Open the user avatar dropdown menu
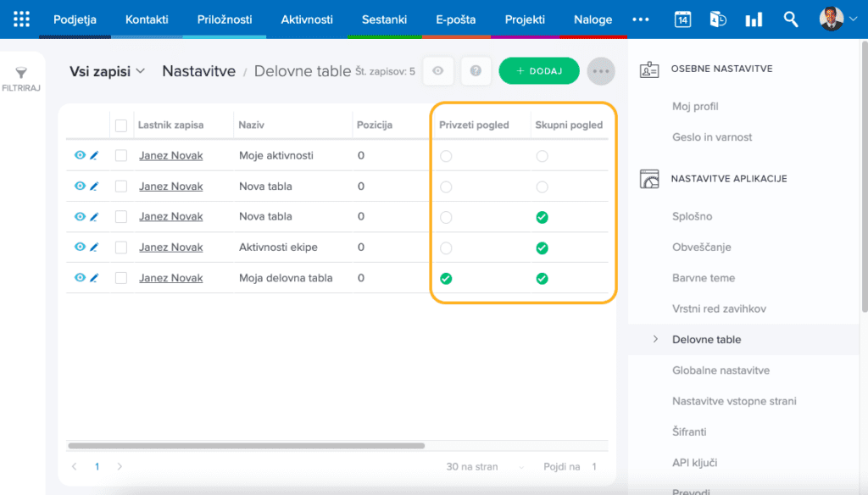The width and height of the screenshot is (868, 495). pos(837,19)
